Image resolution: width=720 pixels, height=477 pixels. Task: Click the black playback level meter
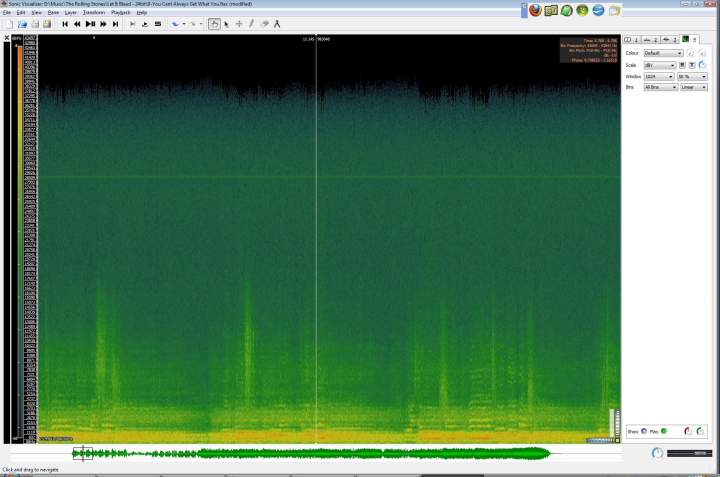tap(689, 453)
